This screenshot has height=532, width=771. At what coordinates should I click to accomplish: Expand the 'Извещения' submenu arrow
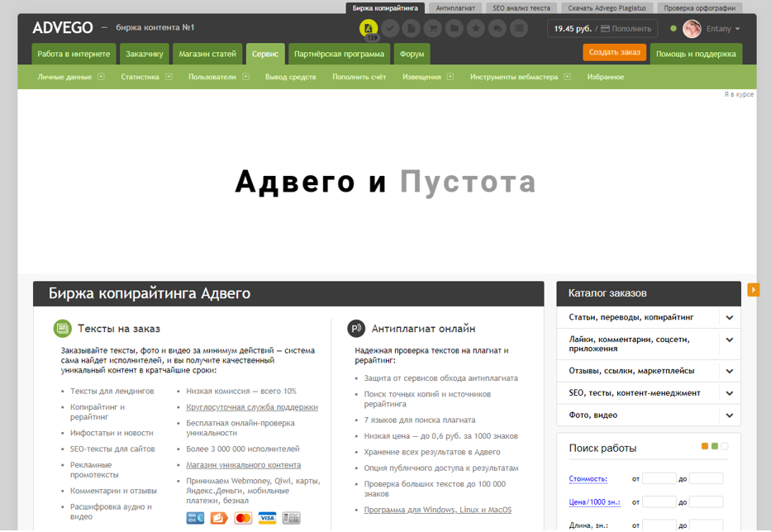[x=450, y=77]
